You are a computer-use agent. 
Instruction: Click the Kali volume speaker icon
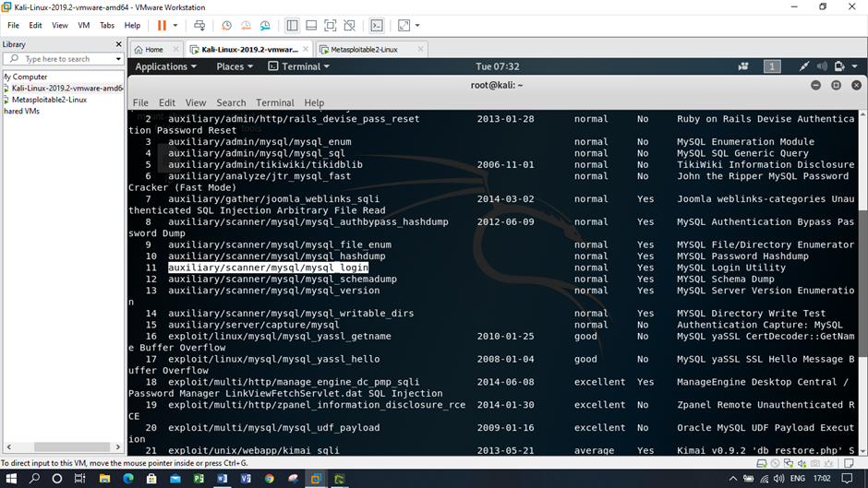[822, 66]
